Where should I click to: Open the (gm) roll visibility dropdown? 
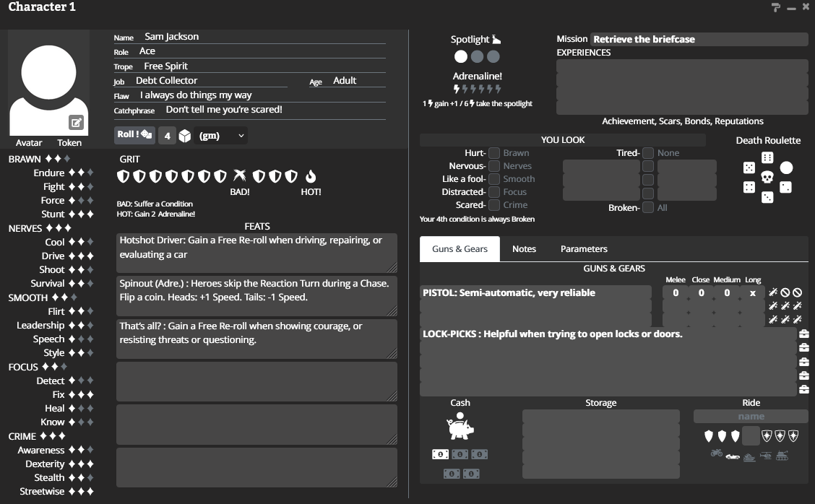220,136
